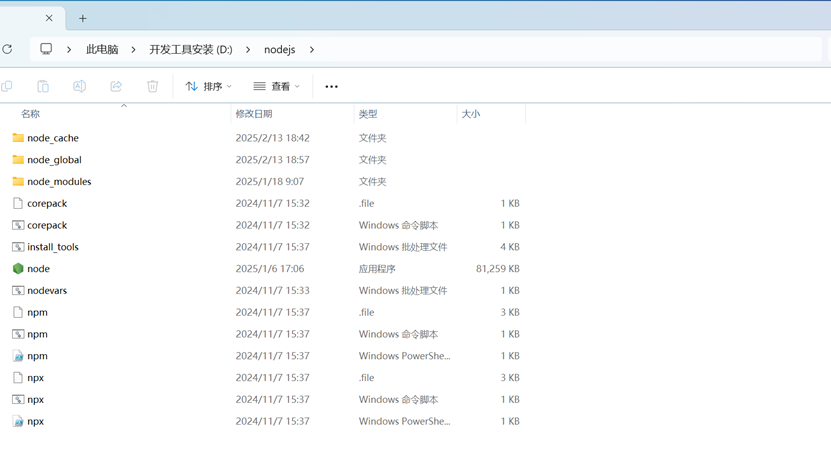
Task: Click the 应用程序 type cell
Action: pos(377,269)
